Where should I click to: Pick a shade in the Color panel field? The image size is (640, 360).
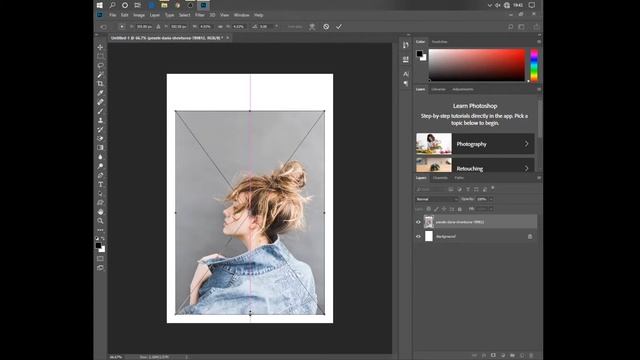477,65
